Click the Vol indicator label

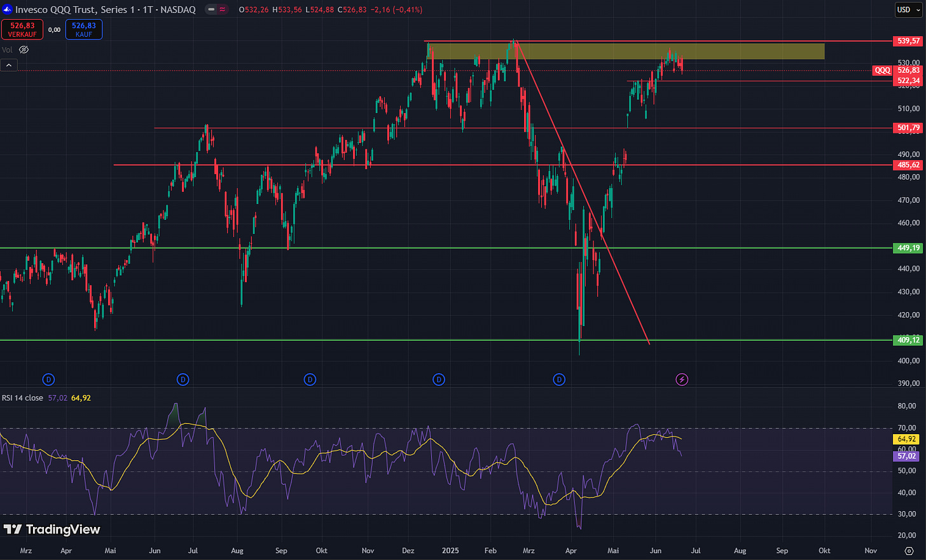point(7,50)
